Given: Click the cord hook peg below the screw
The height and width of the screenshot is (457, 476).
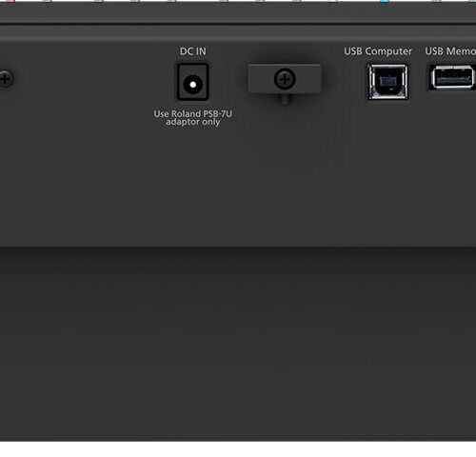Looking at the screenshot, I should (x=285, y=99).
